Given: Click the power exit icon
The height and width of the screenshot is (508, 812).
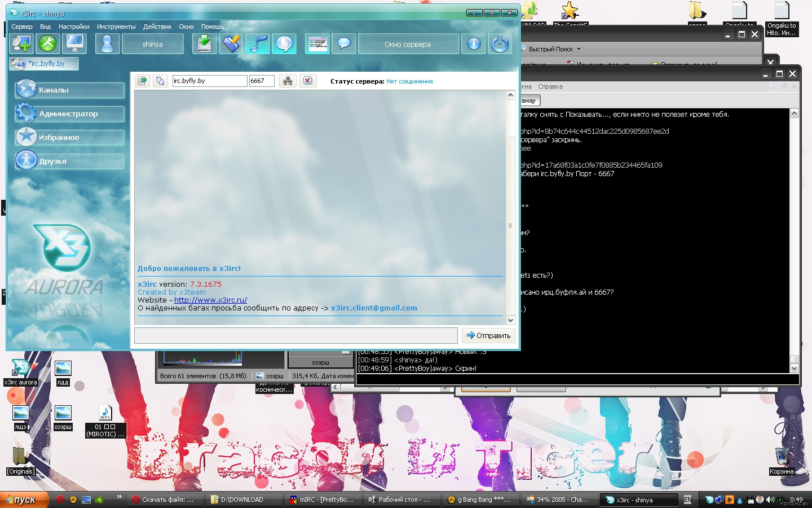Looking at the screenshot, I should pyautogui.click(x=500, y=43).
